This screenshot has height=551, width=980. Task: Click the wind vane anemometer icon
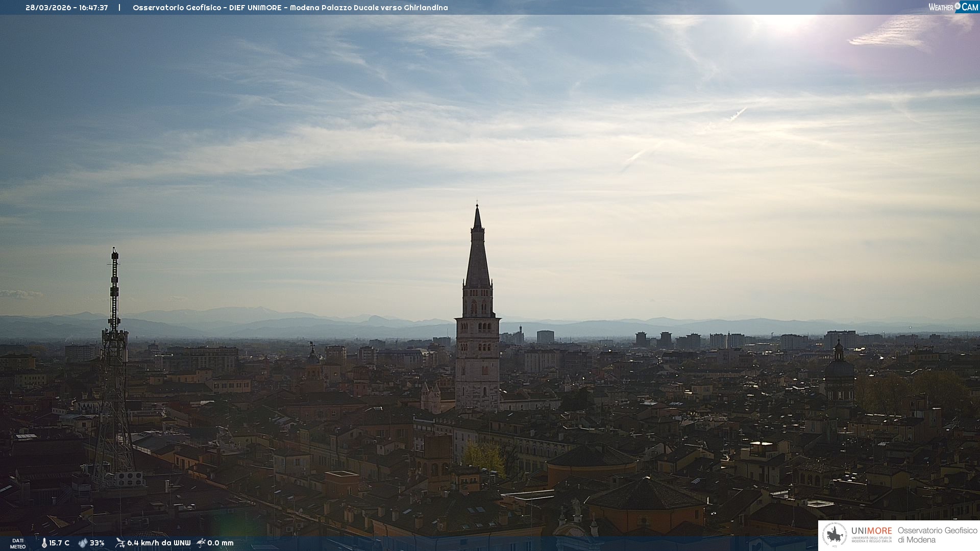click(120, 543)
